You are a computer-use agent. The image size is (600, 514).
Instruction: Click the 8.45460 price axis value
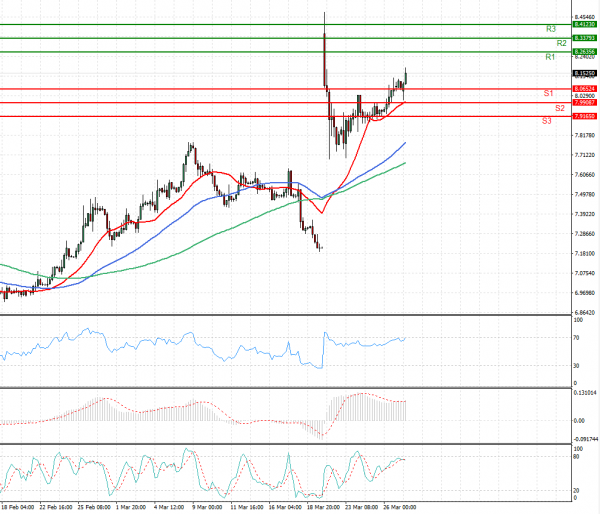(585, 17)
